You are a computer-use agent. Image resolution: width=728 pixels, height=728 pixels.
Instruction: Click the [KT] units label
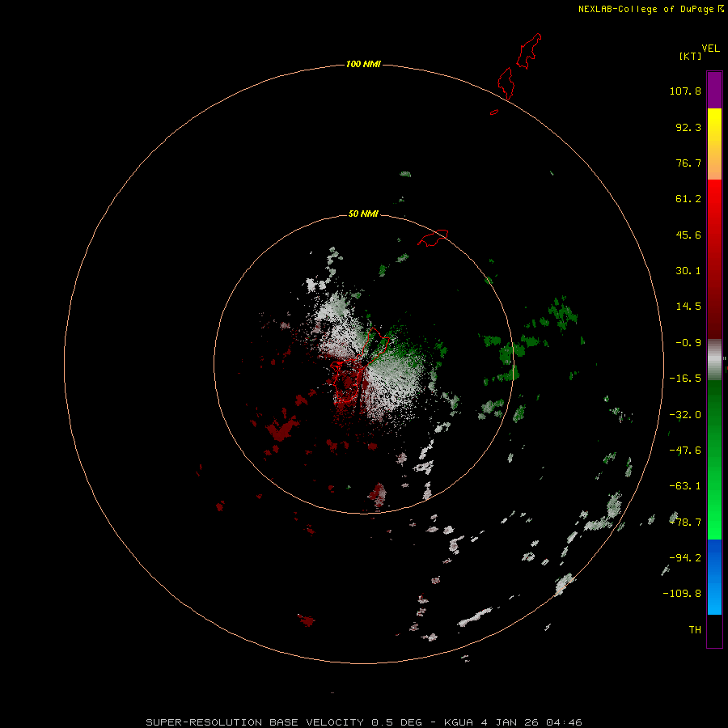[x=691, y=56]
